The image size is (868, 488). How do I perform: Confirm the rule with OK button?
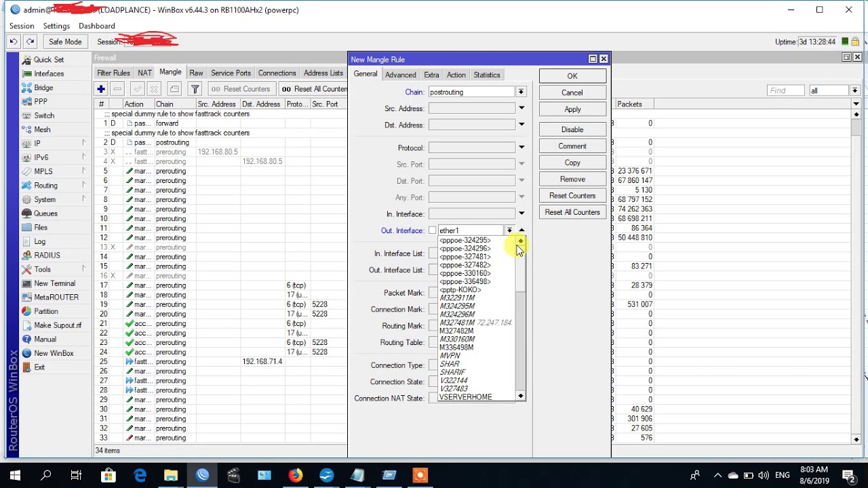pos(572,76)
